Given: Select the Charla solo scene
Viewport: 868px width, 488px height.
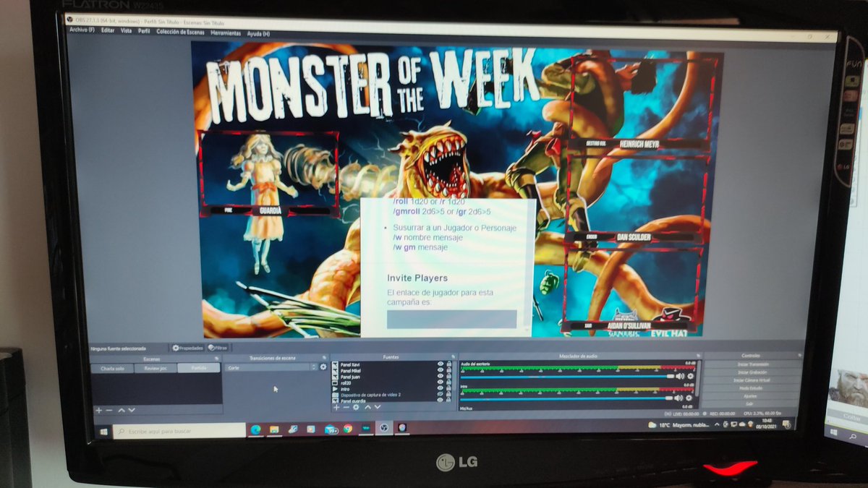Looking at the screenshot, I should click(112, 368).
